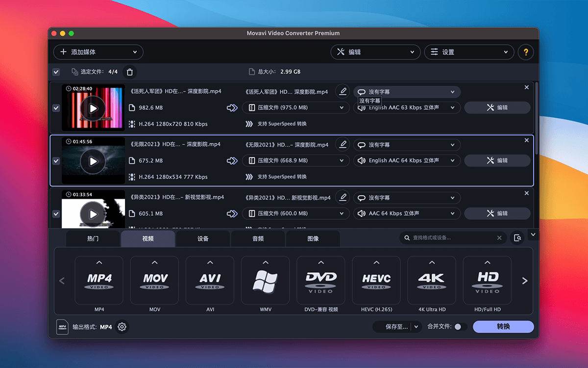Select HD/Full HD format icon
This screenshot has height=368, width=588.
487,280
